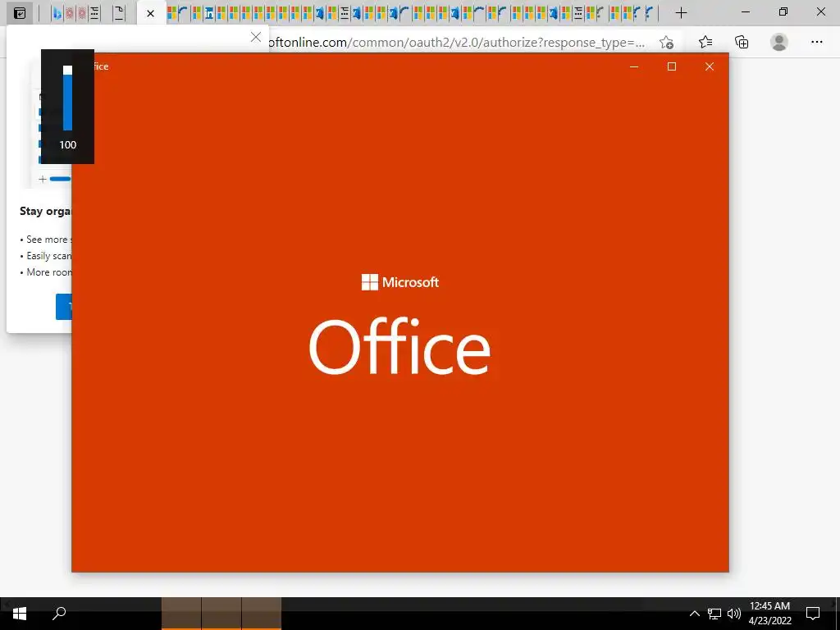Image resolution: width=840 pixels, height=630 pixels.
Task: Restore down the Edge browser window
Action: click(x=783, y=11)
